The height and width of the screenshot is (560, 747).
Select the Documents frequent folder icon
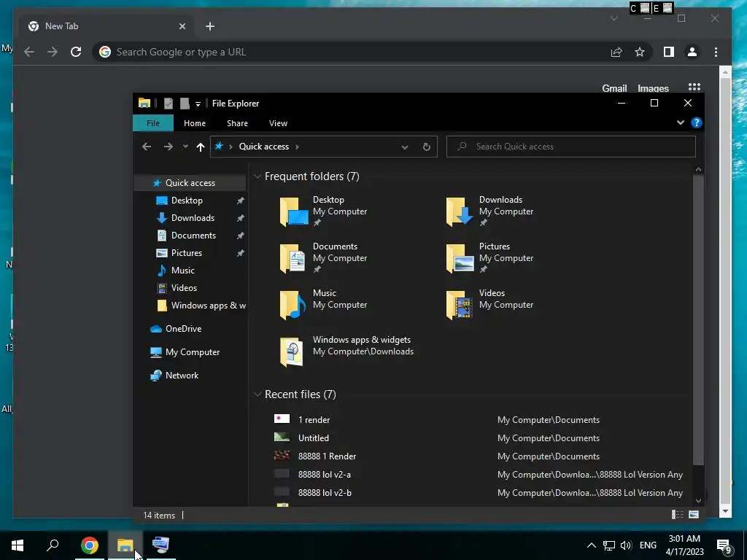pos(293,258)
